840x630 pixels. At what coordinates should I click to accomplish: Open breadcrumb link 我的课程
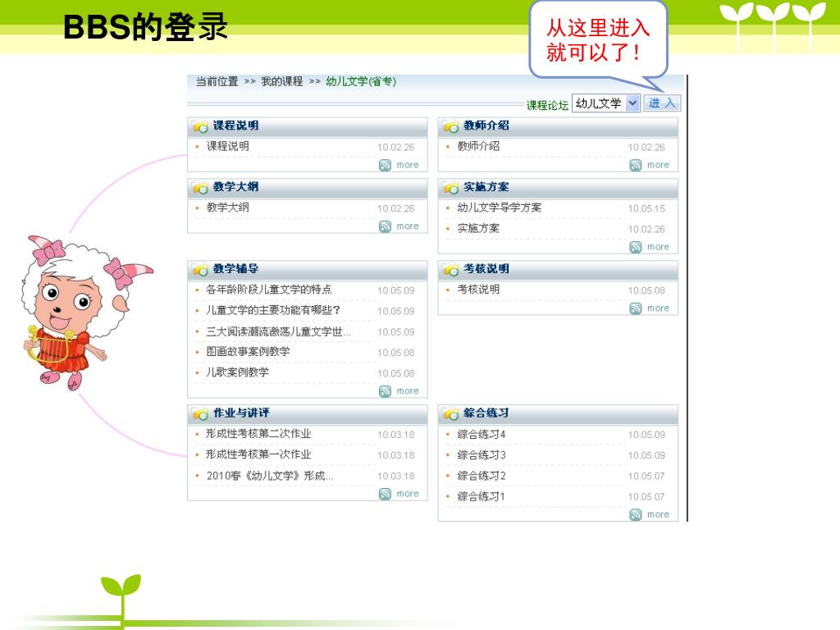point(282,81)
